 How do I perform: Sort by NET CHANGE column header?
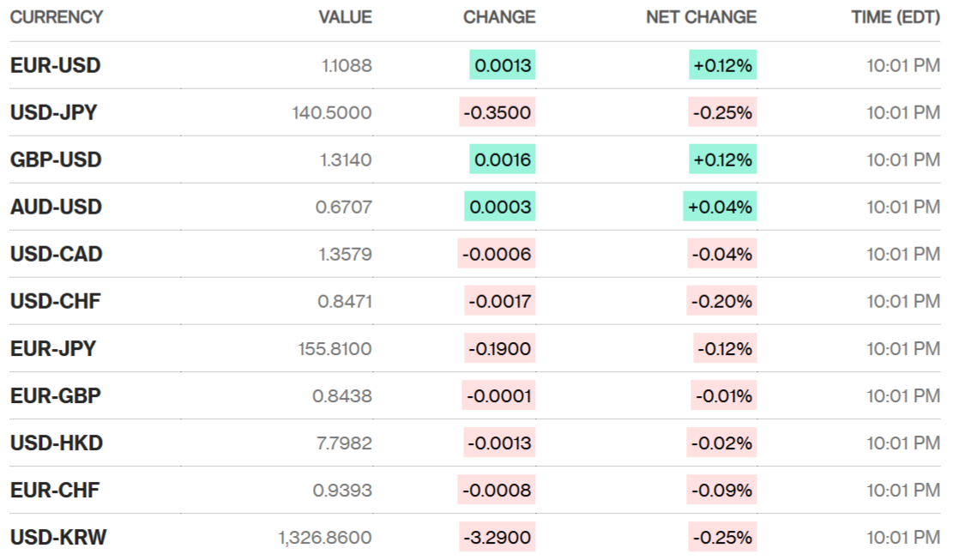701,17
